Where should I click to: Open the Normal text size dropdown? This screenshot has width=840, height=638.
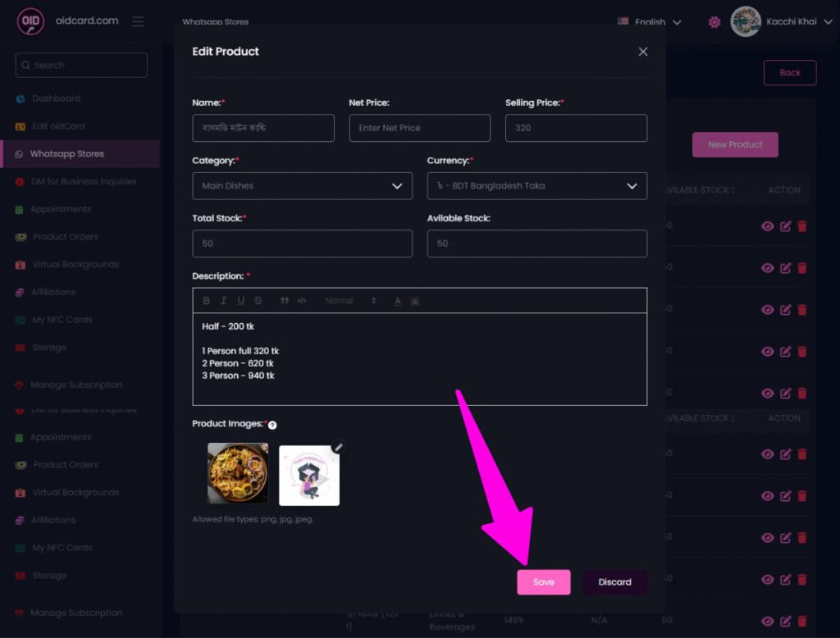click(x=350, y=301)
